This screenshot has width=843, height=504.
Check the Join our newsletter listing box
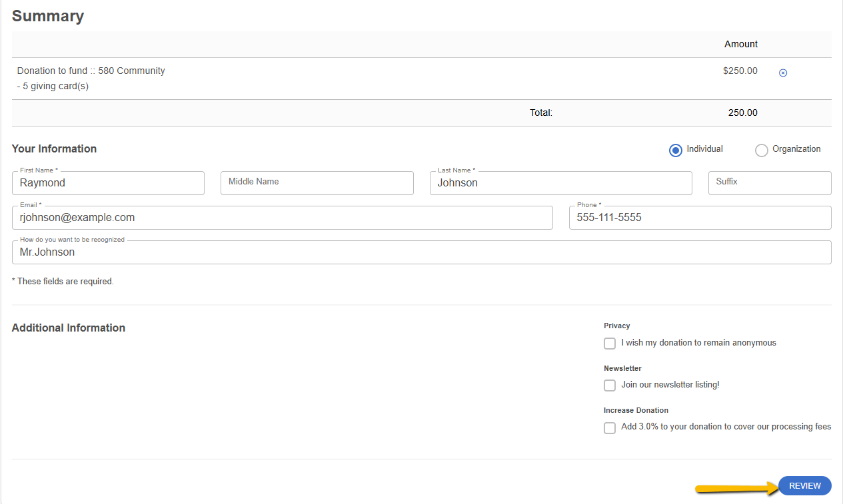(x=610, y=385)
